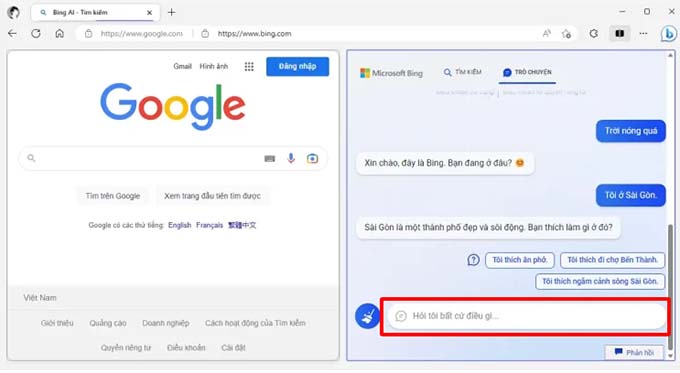Open Google Lens camera search icon
The image size is (680, 373).
[x=312, y=158]
